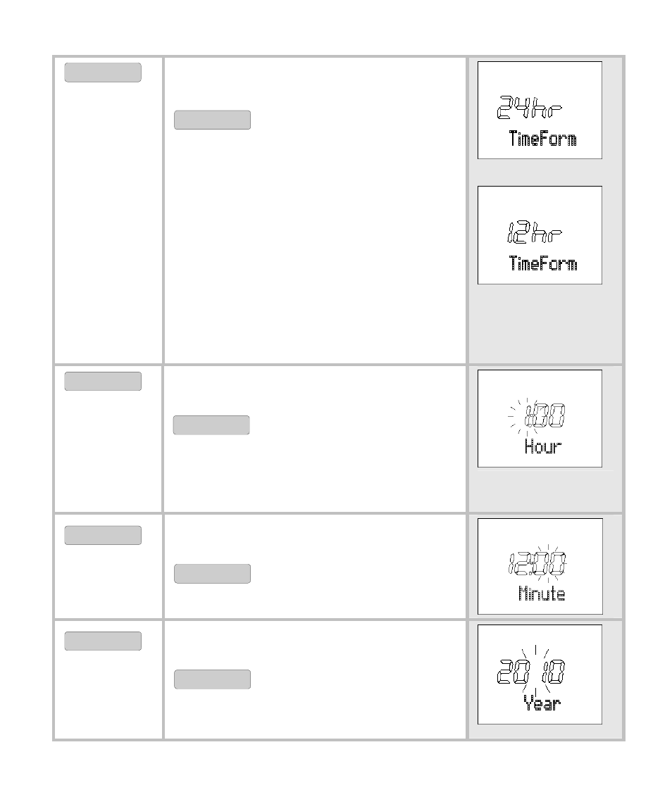
Task: Click gray button in TimeForm row's first column
Action: 103,73
